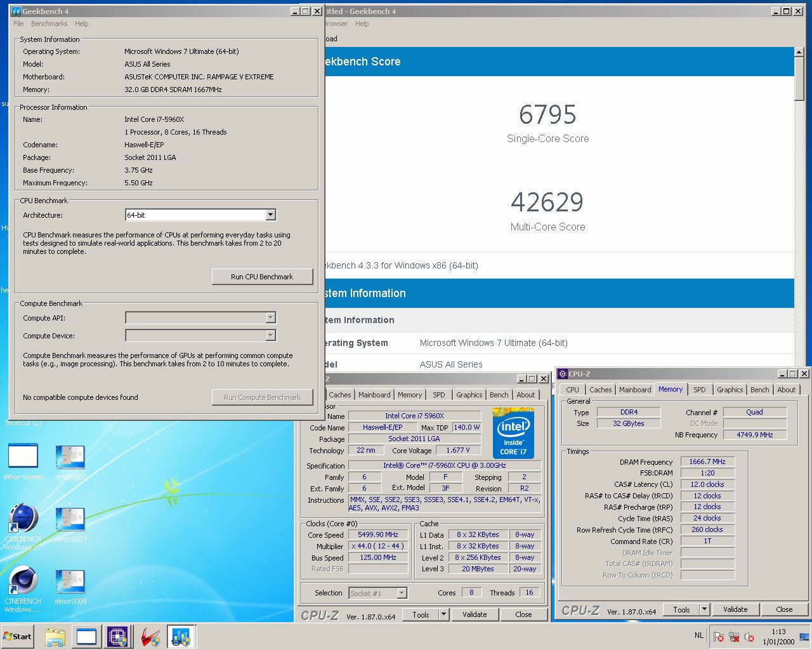Viewport: 812px width, 650px height.
Task: Switch to About tab in CPU-Z CPU window
Action: click(525, 394)
